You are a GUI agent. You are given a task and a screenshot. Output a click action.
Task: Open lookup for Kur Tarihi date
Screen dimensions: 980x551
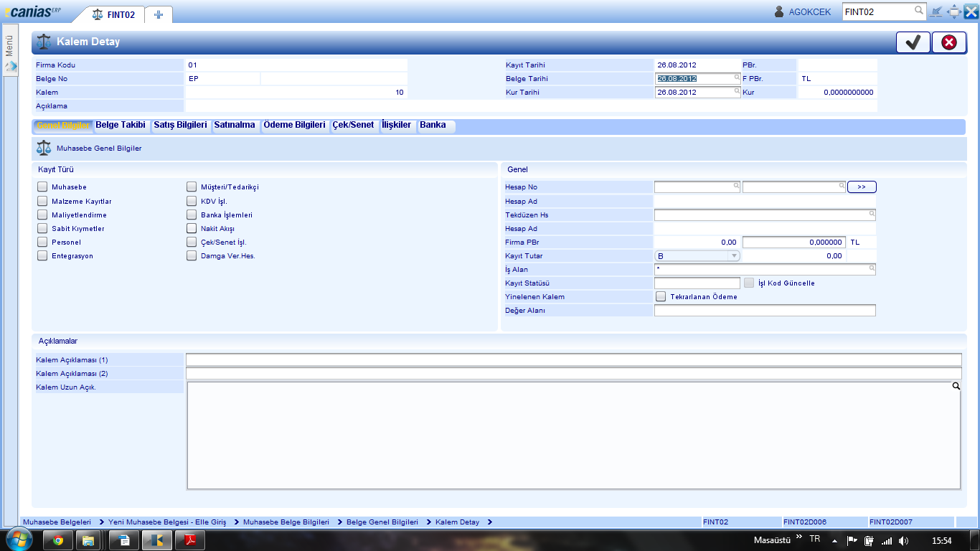pyautogui.click(x=737, y=90)
